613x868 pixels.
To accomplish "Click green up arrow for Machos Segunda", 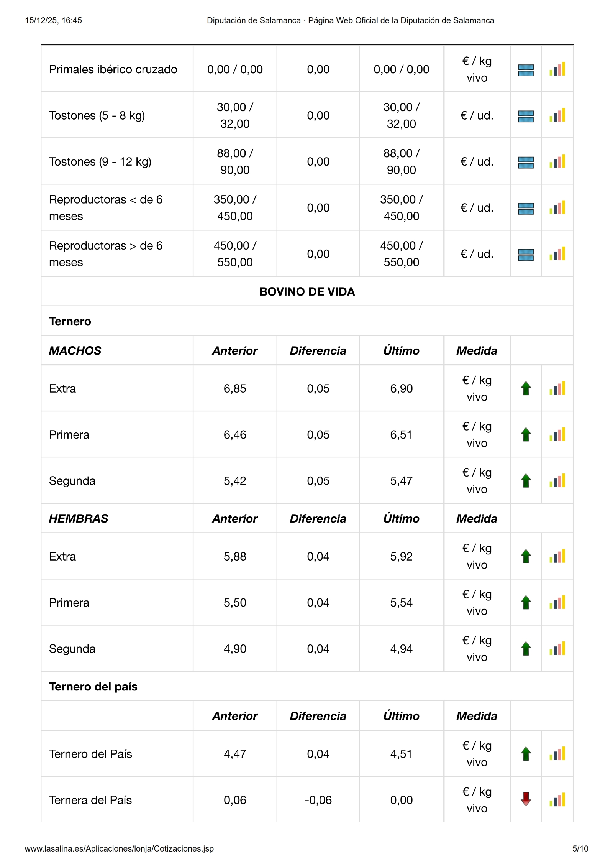I will (x=526, y=481).
